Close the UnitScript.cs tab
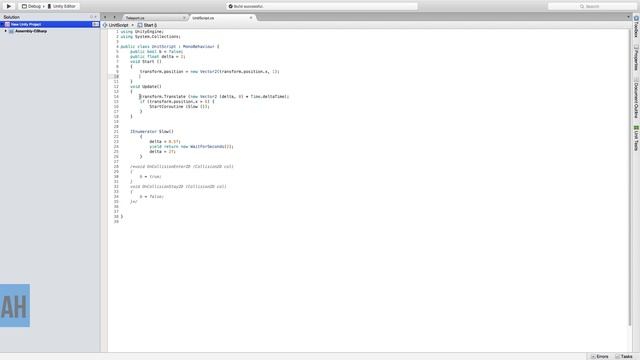Image resolution: width=640 pixels, height=360 pixels. [251, 18]
